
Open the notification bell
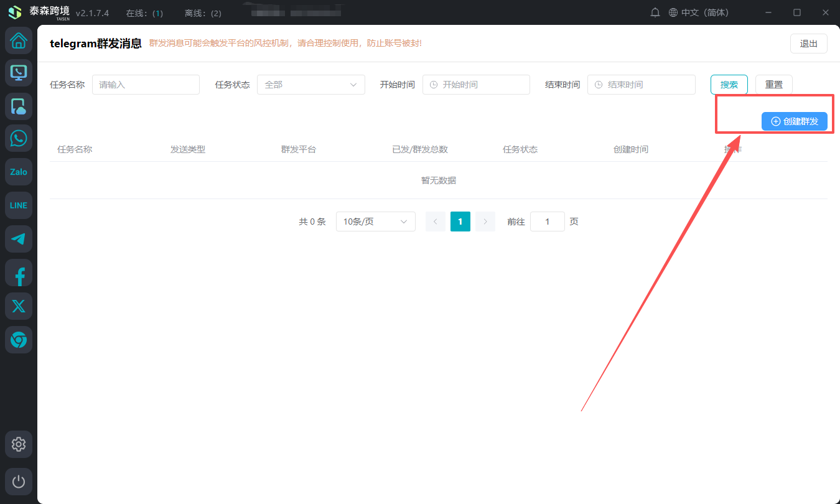point(655,12)
